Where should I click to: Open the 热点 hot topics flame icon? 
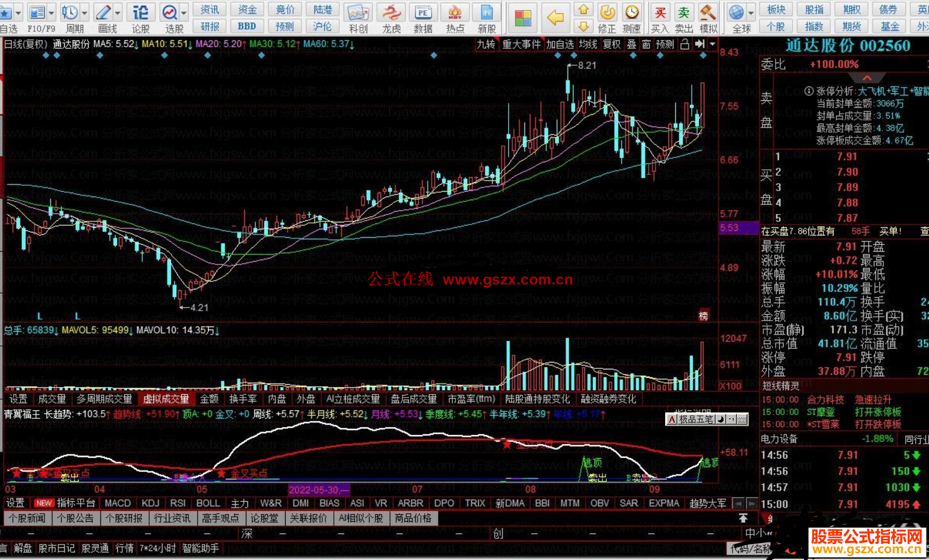pos(455,12)
